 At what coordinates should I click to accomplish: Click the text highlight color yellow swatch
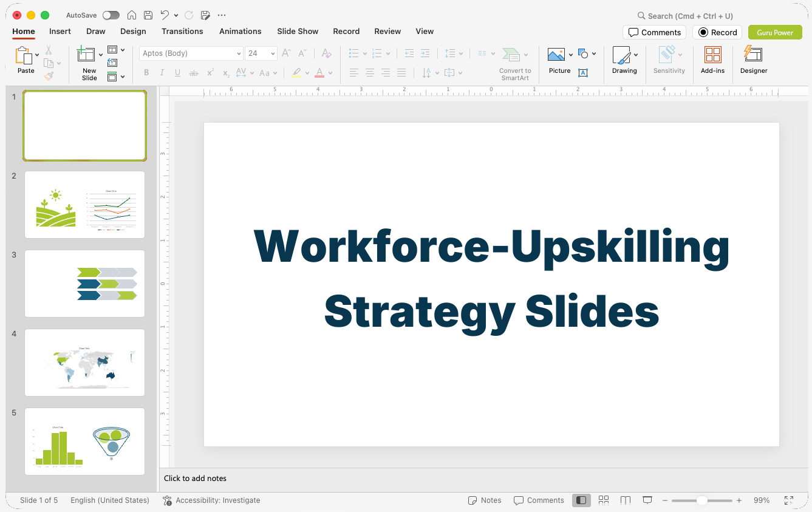click(x=296, y=73)
